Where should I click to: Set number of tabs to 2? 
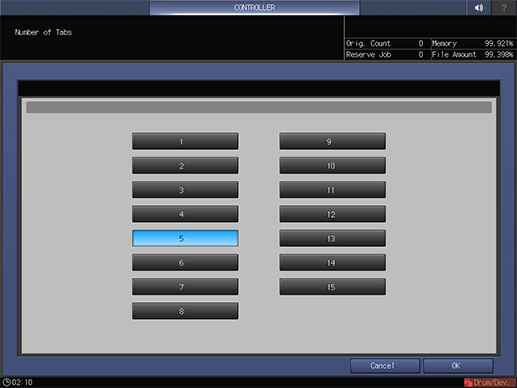click(x=185, y=166)
